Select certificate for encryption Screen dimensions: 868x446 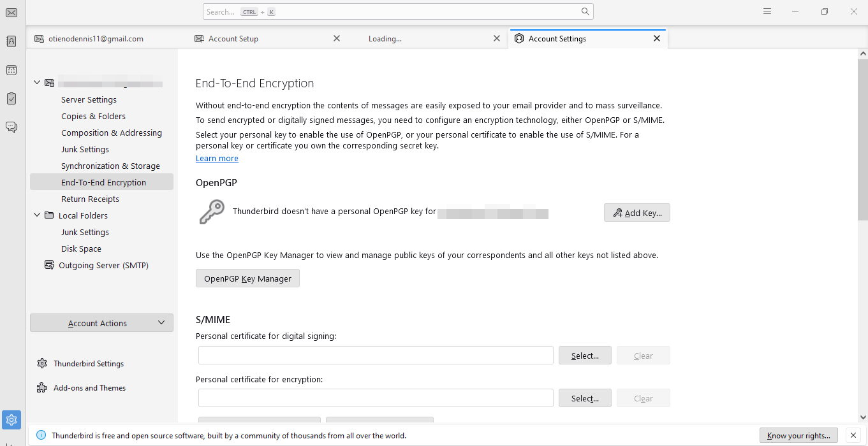pos(585,398)
